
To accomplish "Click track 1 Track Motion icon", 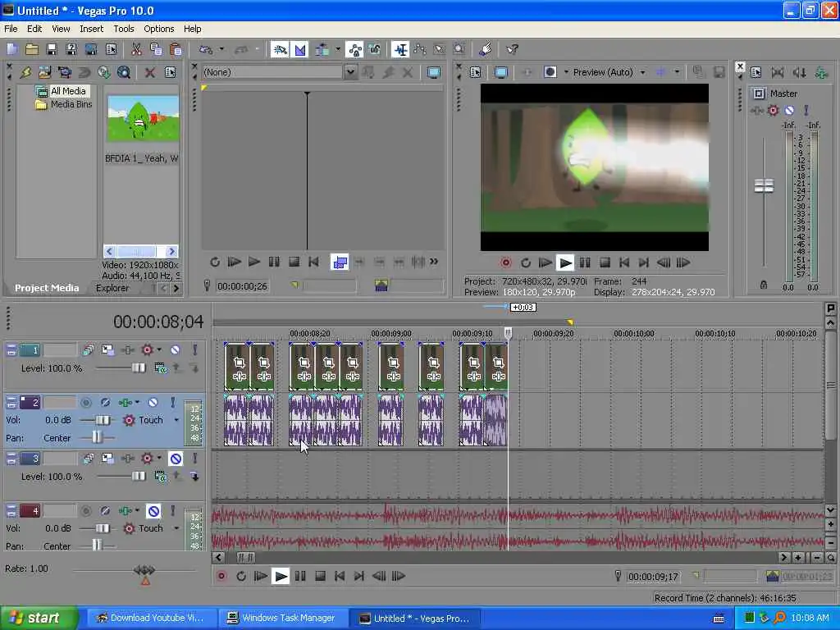I will pos(107,349).
